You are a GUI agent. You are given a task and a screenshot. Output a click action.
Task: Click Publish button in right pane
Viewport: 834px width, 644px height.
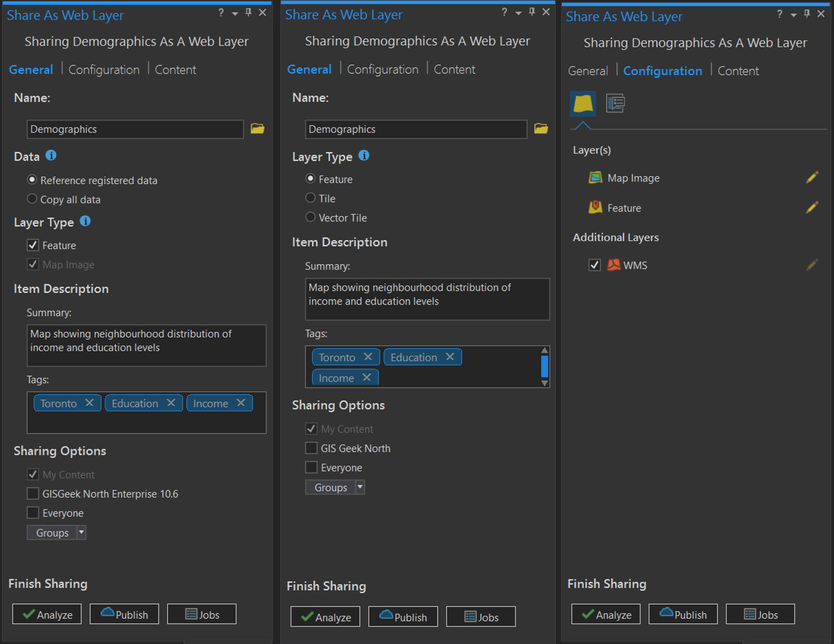[683, 614]
